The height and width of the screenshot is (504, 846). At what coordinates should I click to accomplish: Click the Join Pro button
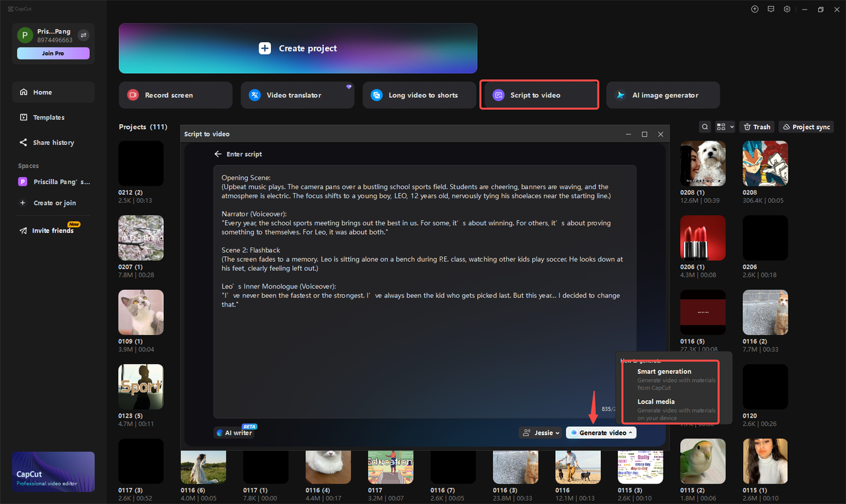54,54
